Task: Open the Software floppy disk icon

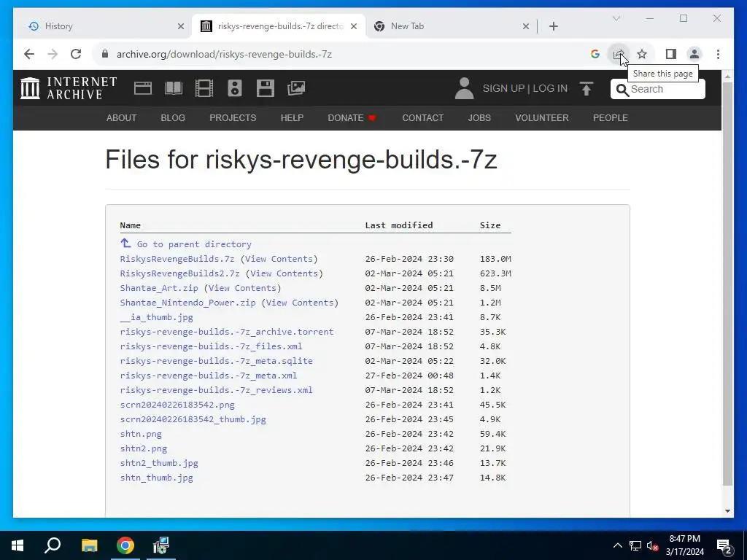Action: [266, 88]
